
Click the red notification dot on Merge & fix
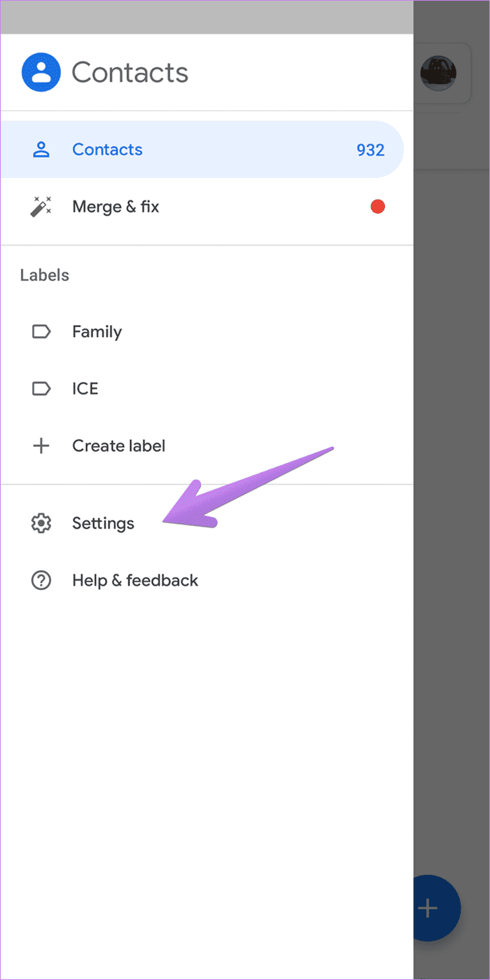click(377, 207)
